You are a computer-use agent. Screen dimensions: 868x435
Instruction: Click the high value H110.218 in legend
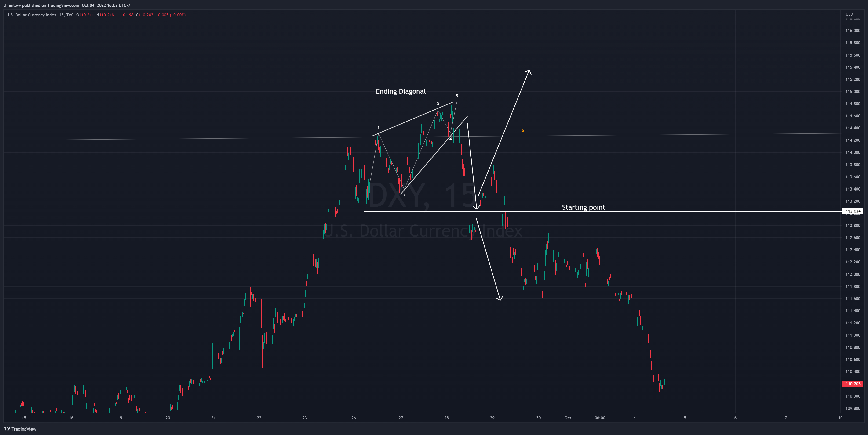pos(105,15)
